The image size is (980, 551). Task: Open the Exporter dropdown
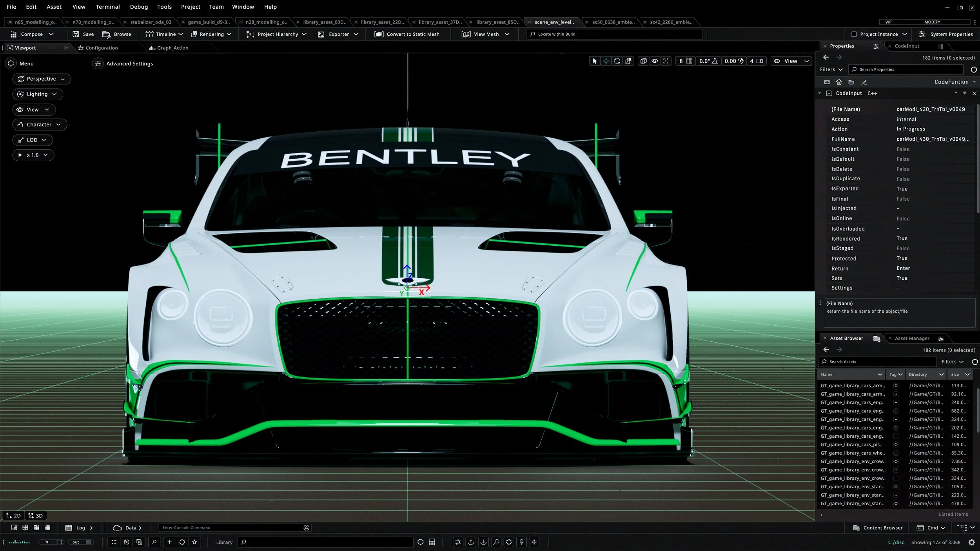coord(338,34)
